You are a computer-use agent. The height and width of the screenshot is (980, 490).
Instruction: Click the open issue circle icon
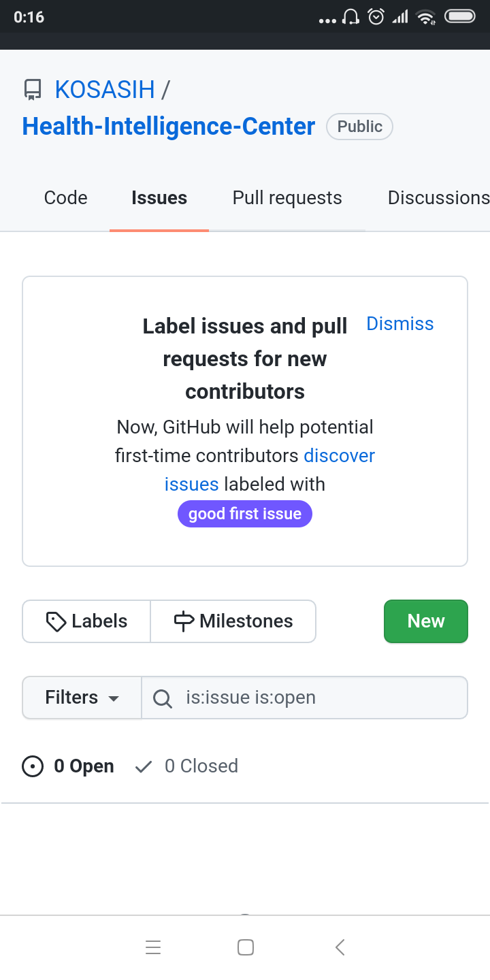click(33, 766)
